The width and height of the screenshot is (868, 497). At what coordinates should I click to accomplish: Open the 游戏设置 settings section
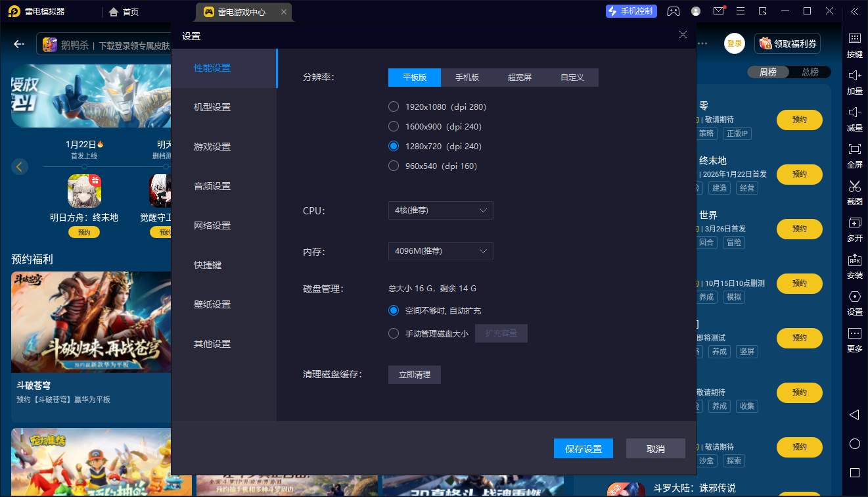(212, 147)
